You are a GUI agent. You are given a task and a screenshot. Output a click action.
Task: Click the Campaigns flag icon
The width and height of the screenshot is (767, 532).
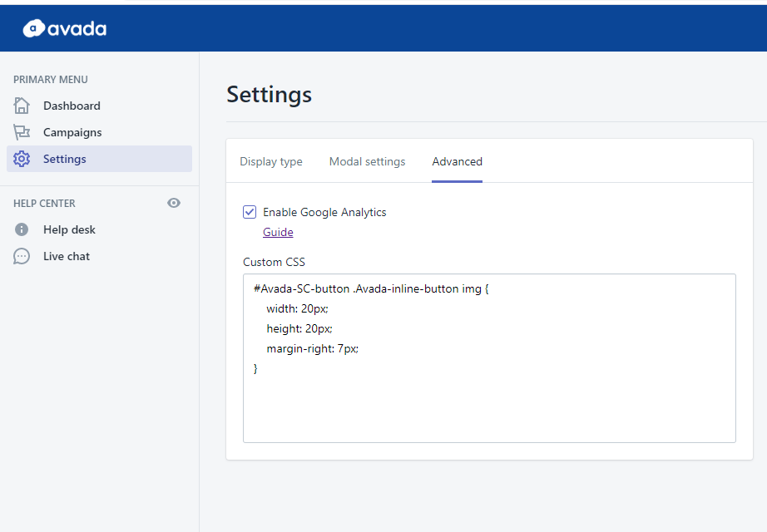click(22, 132)
